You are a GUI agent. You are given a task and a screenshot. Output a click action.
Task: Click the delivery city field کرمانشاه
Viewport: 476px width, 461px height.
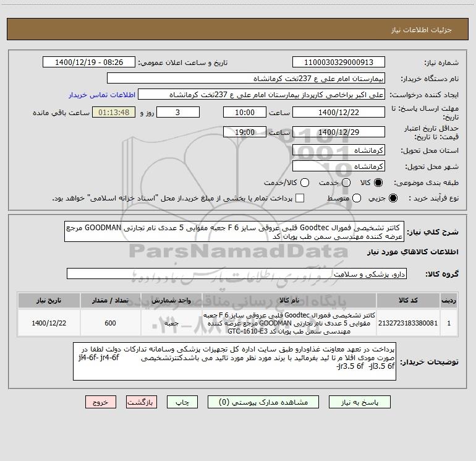coord(339,166)
